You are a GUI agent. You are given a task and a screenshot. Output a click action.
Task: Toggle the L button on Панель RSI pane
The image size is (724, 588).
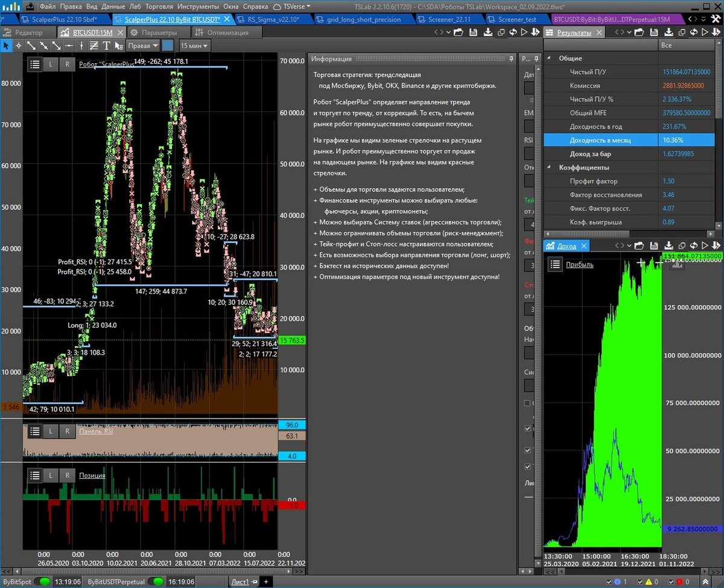[x=51, y=431]
